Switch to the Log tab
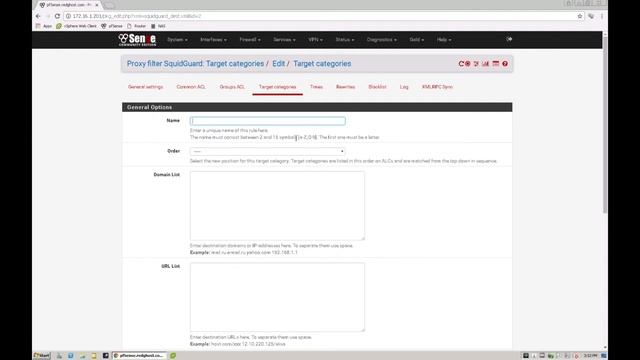Viewport: 640px width, 360px height. coord(404,87)
